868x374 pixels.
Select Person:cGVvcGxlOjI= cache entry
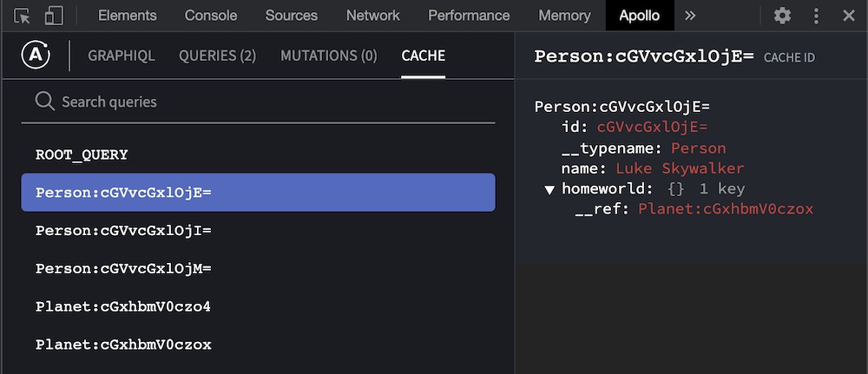tap(258, 230)
